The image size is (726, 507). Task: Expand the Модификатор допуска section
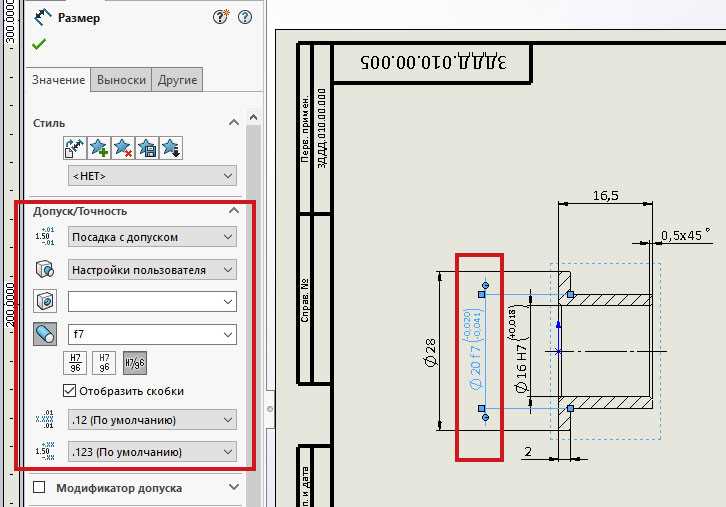coord(234,487)
